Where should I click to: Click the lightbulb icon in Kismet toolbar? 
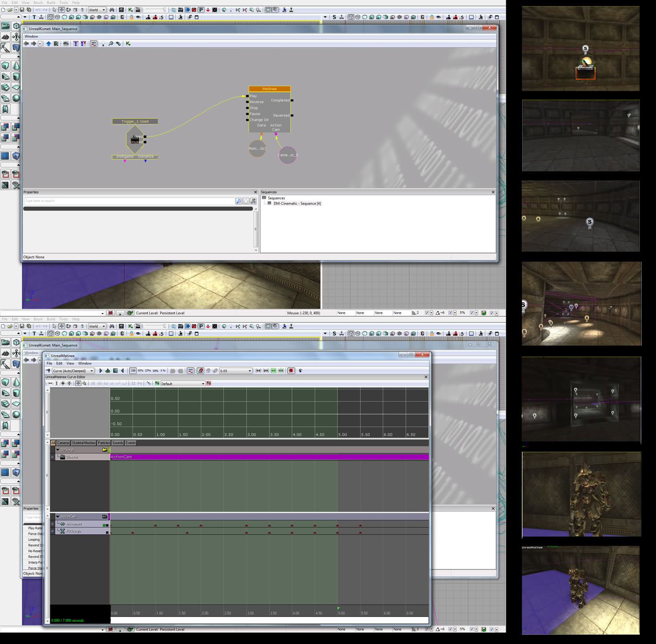pos(103,44)
